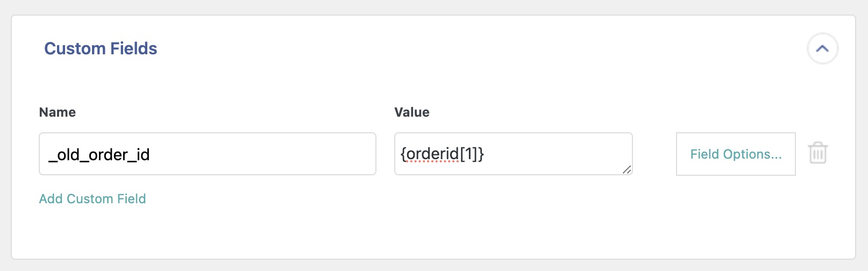Place cursor in the _old_order_id text
The height and width of the screenshot is (271, 868).
tap(99, 155)
